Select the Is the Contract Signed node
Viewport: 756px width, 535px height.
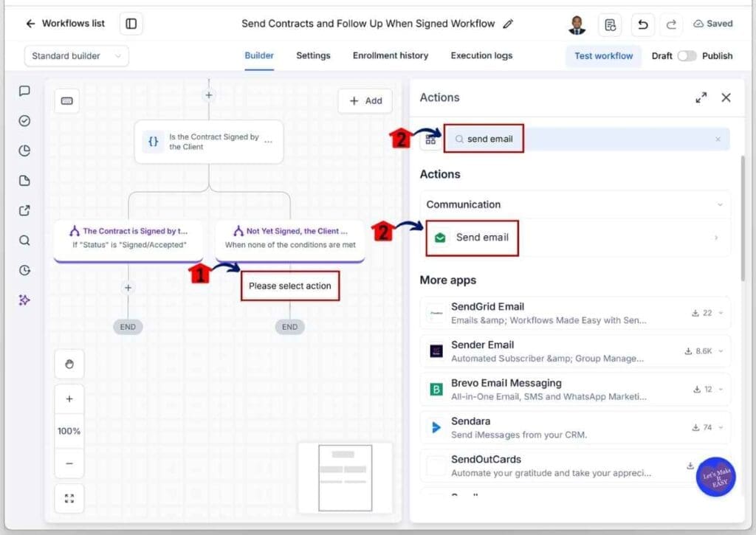pos(209,142)
